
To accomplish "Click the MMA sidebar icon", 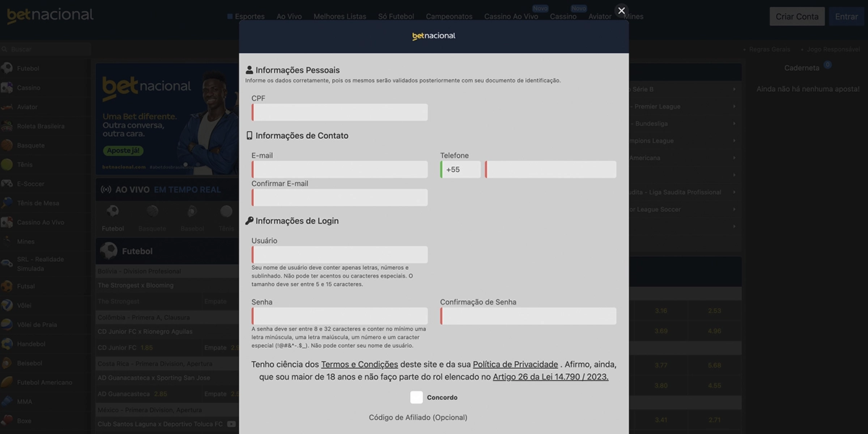I will pos(7,401).
